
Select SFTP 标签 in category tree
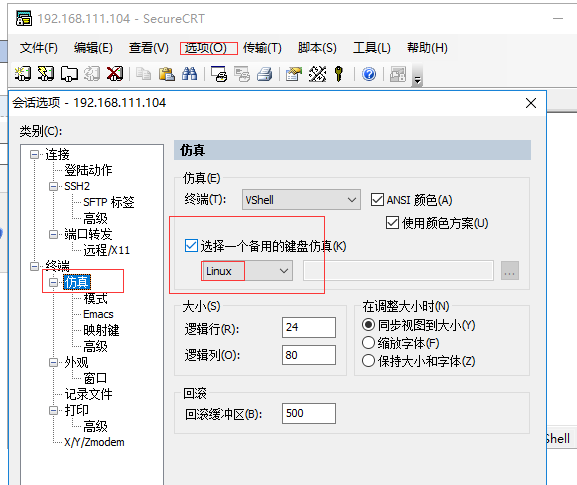pyautogui.click(x=109, y=202)
